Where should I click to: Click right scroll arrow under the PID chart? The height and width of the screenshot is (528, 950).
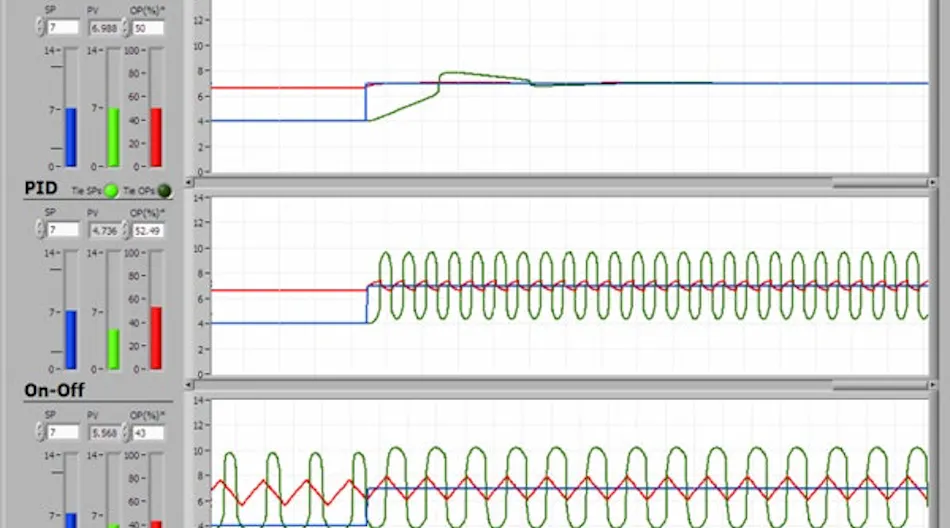(933, 385)
